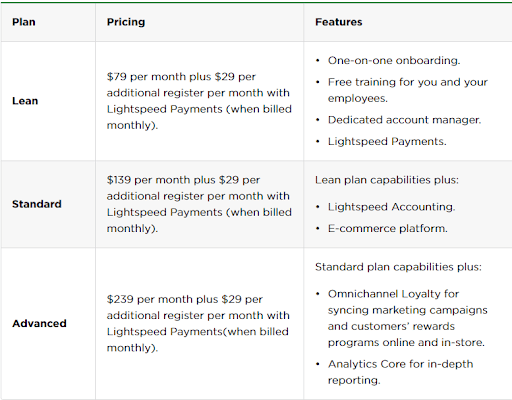512x400 pixels.
Task: Click the Lean plan capabilities plus text
Action: click(387, 180)
